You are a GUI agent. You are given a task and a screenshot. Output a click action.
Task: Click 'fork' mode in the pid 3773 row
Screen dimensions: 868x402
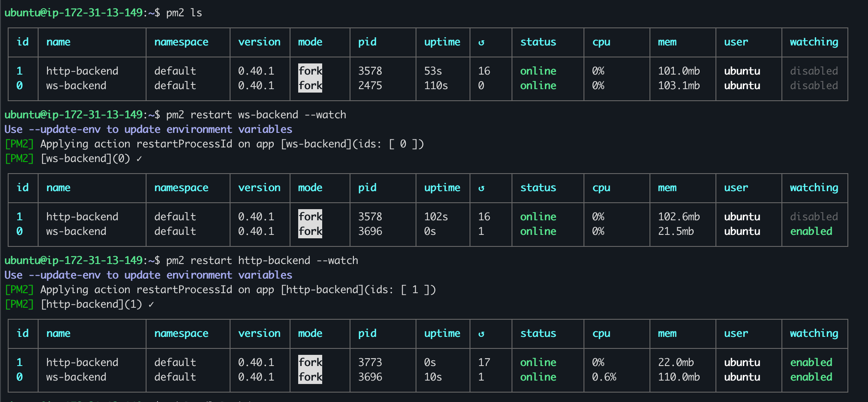click(310, 362)
